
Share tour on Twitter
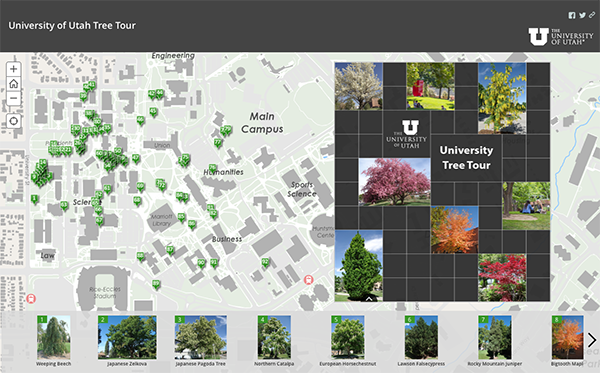tap(582, 15)
